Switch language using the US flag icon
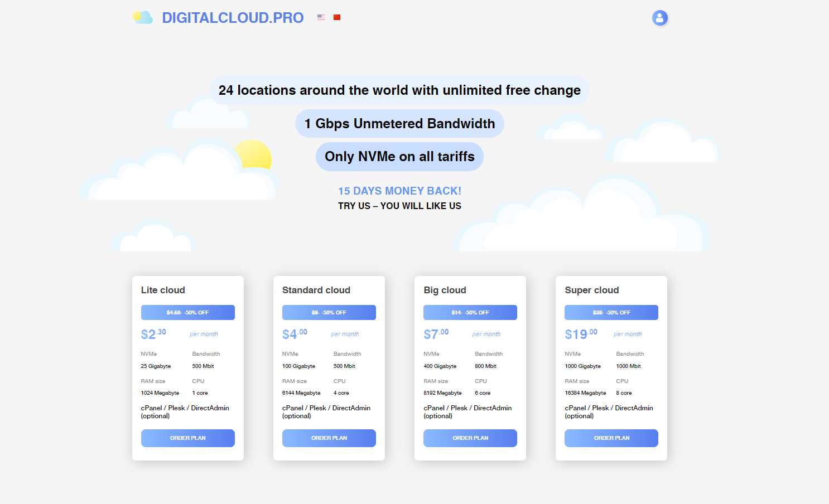This screenshot has height=504, width=829. pos(321,17)
